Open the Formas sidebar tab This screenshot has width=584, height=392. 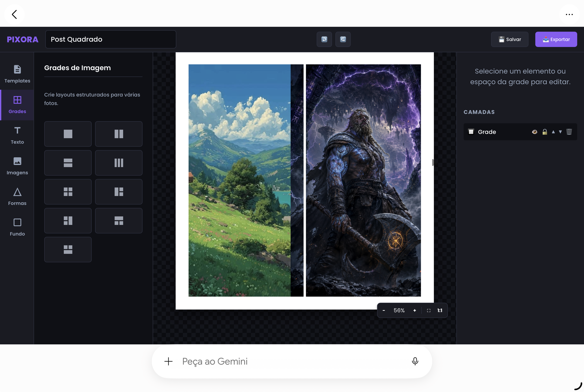pos(17,197)
